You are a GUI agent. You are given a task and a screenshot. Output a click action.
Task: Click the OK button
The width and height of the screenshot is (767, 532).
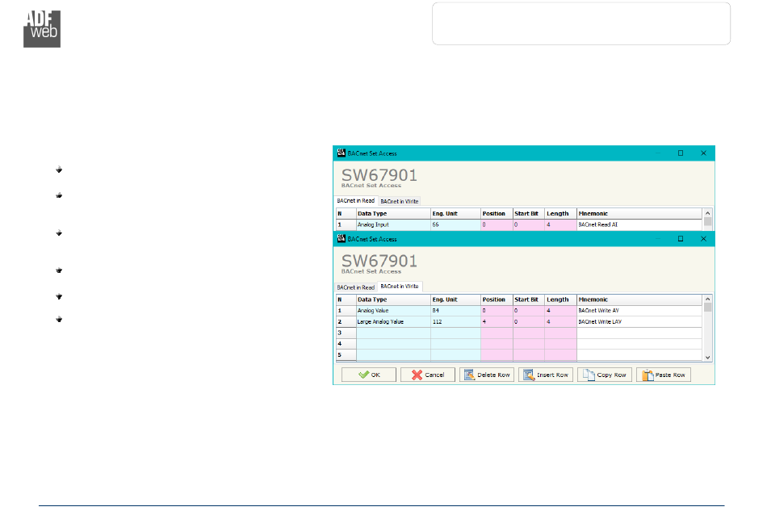(369, 375)
